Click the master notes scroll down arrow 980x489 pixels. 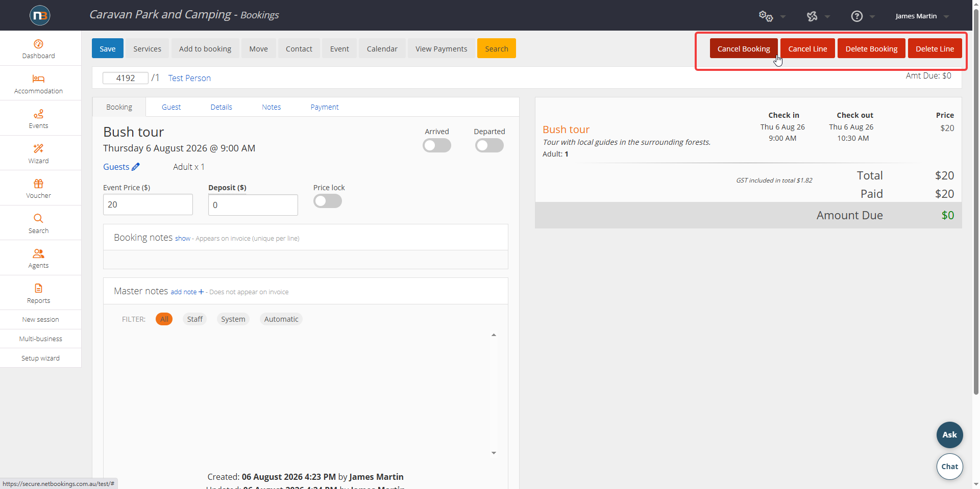point(494,453)
